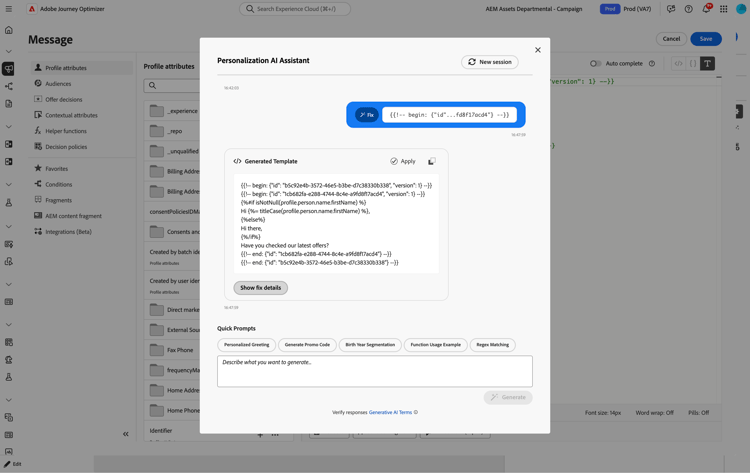
Task: Click Show fix details button
Action: (261, 288)
